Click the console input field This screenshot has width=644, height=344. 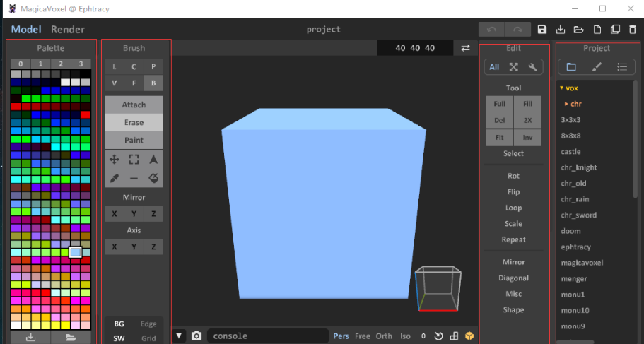click(x=268, y=336)
